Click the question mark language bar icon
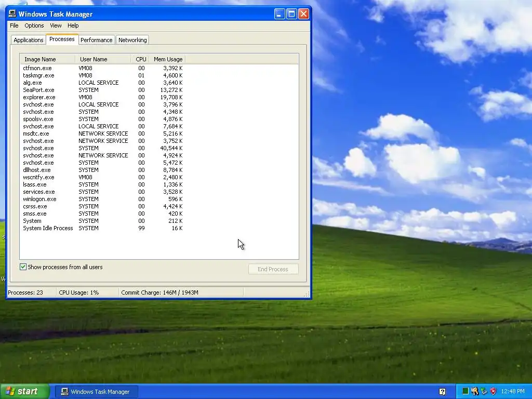 pos(443,392)
